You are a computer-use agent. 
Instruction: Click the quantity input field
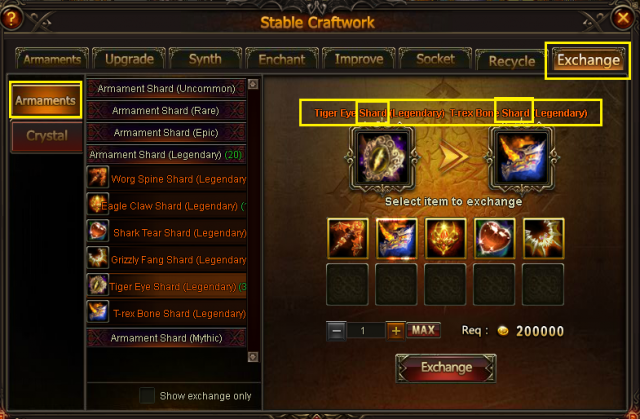click(366, 331)
